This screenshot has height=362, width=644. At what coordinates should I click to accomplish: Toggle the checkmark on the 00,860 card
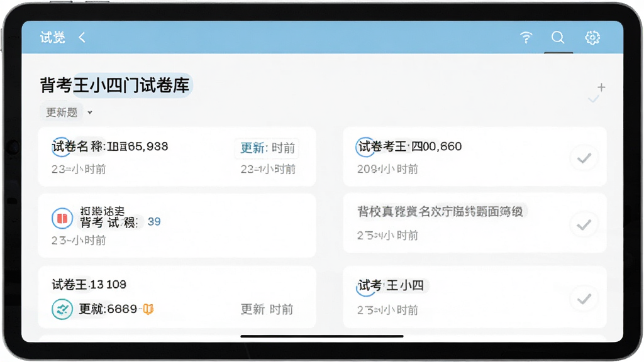[584, 158]
